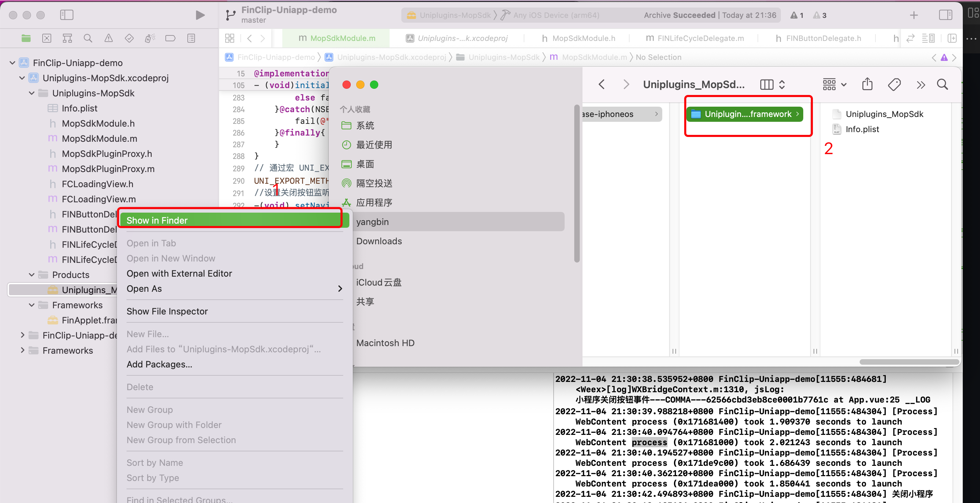This screenshot has width=980, height=503.
Task: Open the Issue navigator warning icon
Action: point(108,38)
